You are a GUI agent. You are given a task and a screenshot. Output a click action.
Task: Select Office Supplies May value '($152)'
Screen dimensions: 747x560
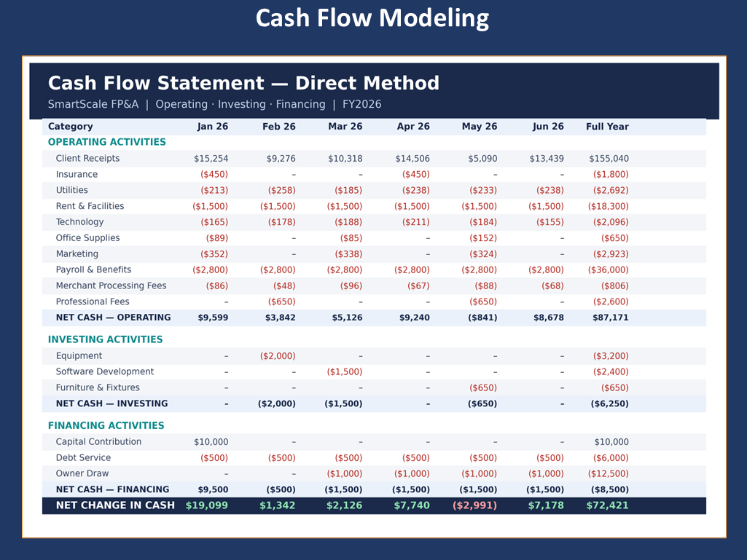click(483, 238)
